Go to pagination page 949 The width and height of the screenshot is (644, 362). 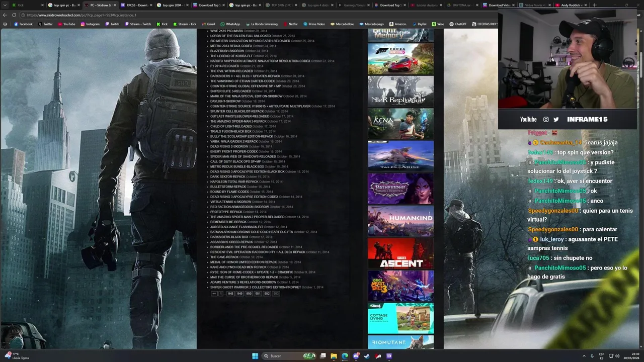[x=239, y=294]
